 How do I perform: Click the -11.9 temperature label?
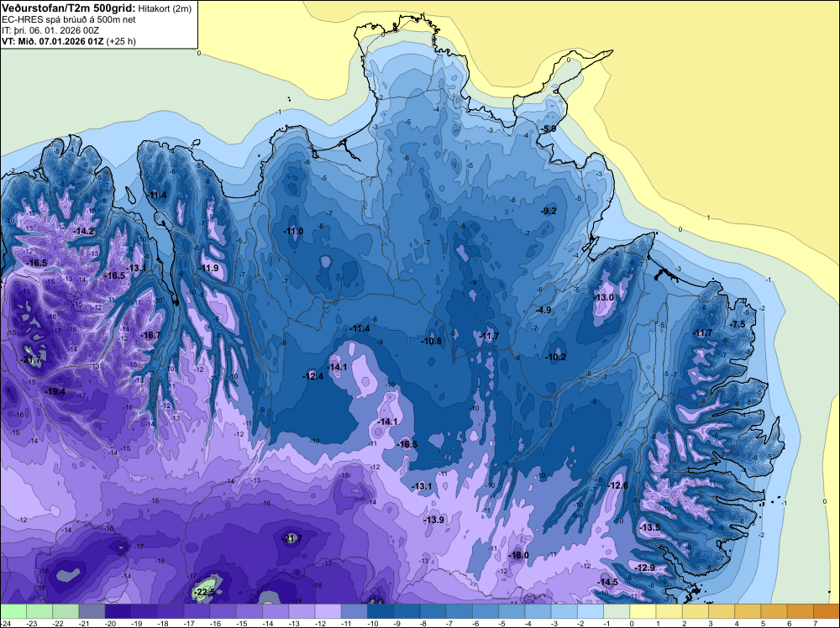209,268
